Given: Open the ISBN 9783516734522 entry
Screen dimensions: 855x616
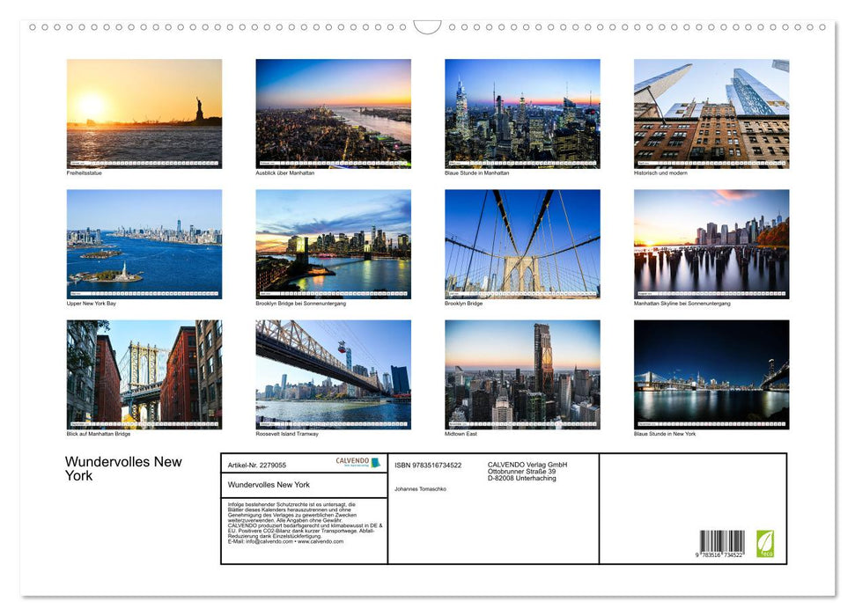Looking at the screenshot, I should 429,465.
